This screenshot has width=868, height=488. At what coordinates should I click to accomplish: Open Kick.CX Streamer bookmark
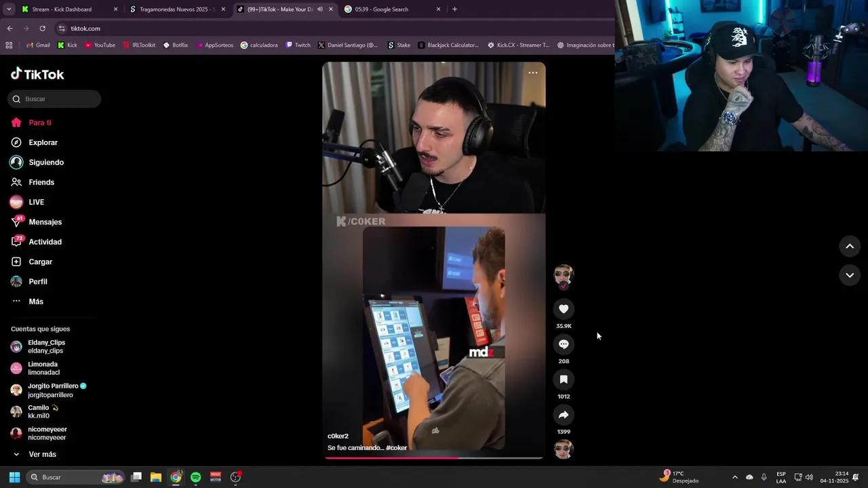click(x=518, y=45)
